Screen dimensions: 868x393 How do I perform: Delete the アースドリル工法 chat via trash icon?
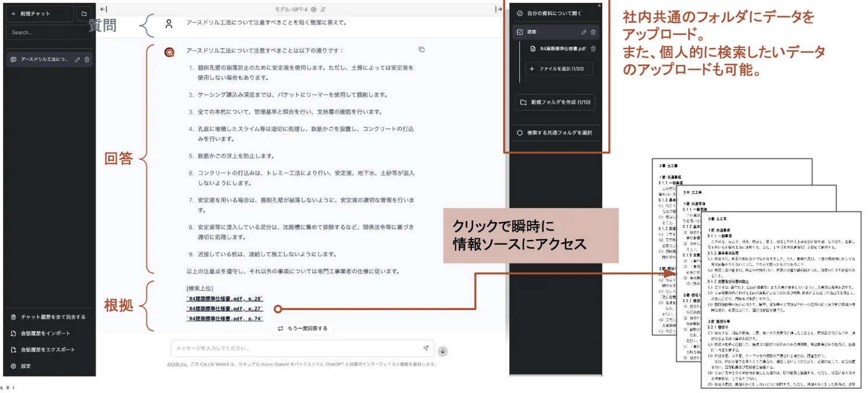pyautogui.click(x=87, y=60)
